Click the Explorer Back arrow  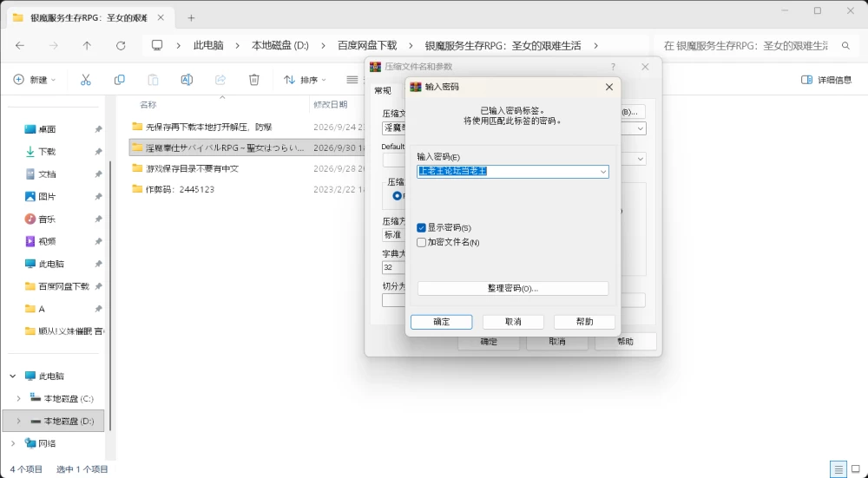(x=20, y=45)
